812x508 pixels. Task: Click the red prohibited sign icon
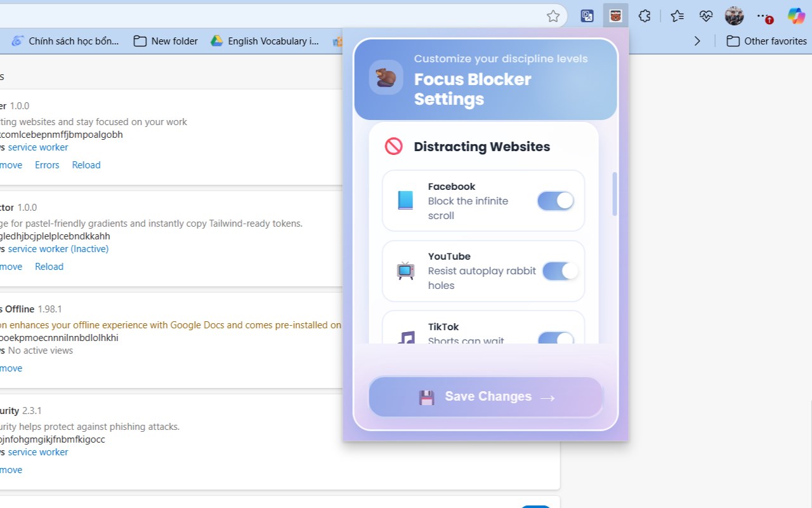pyautogui.click(x=394, y=147)
